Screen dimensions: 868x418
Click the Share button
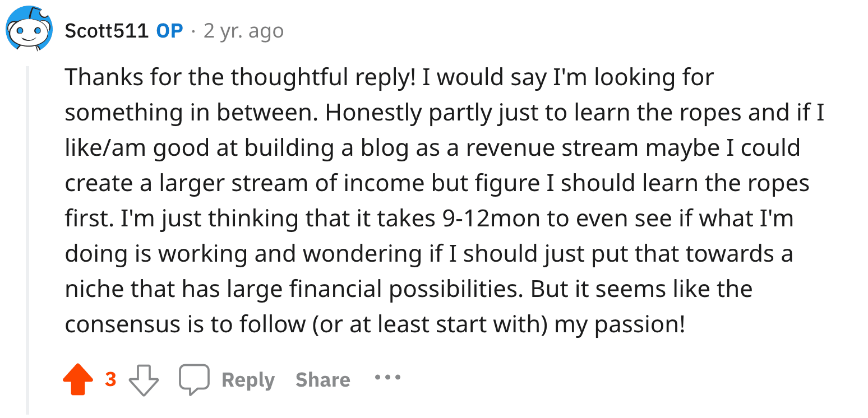[322, 380]
